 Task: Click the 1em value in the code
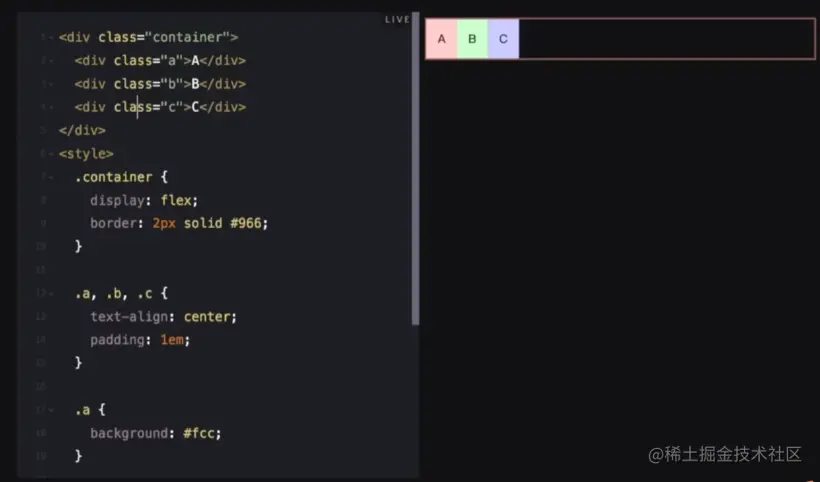[x=172, y=340]
